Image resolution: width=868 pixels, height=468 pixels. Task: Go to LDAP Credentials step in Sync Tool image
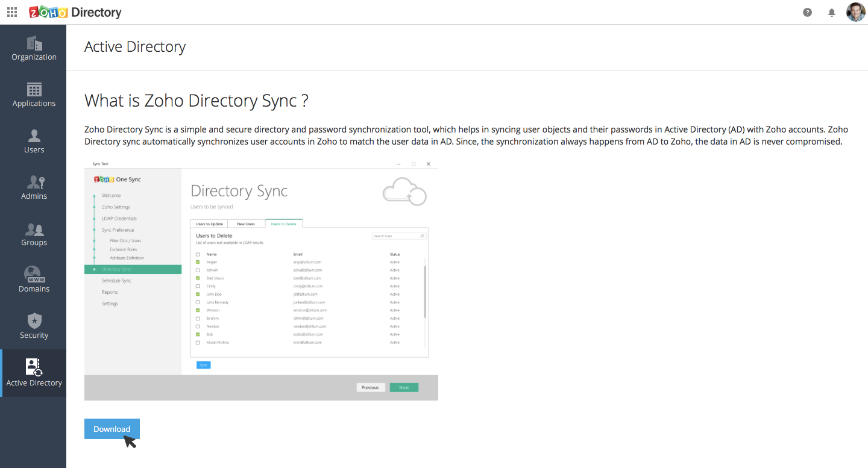[119, 219]
